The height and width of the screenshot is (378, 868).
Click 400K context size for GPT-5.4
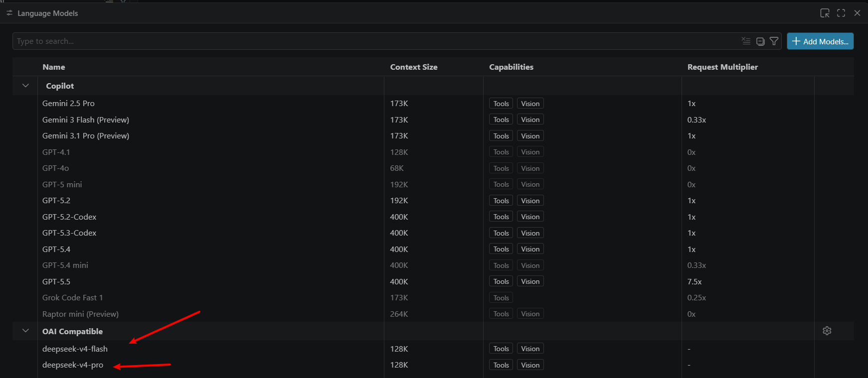pos(399,249)
